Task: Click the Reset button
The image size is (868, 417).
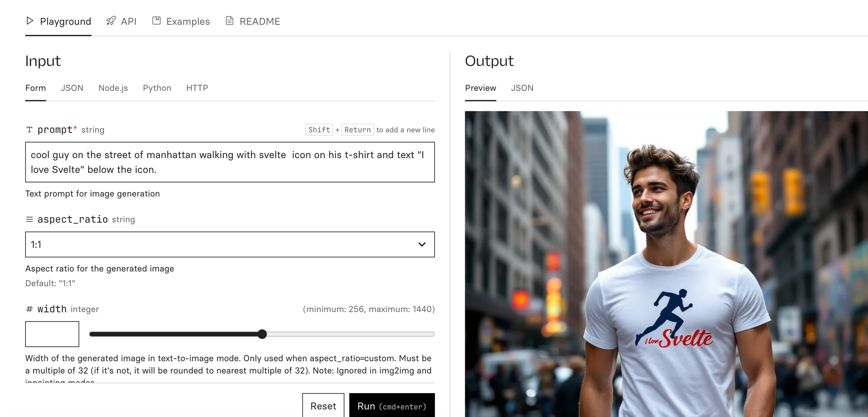Action: point(323,406)
